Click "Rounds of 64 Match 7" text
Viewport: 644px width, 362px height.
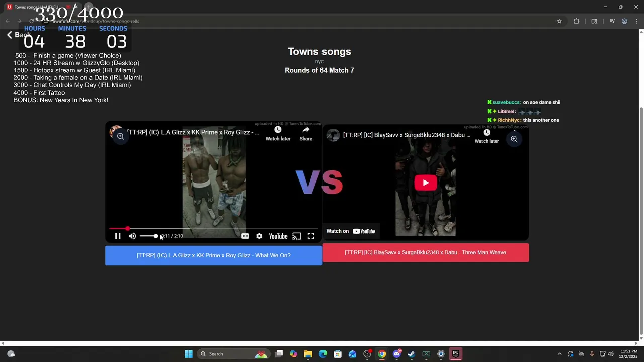319,70
